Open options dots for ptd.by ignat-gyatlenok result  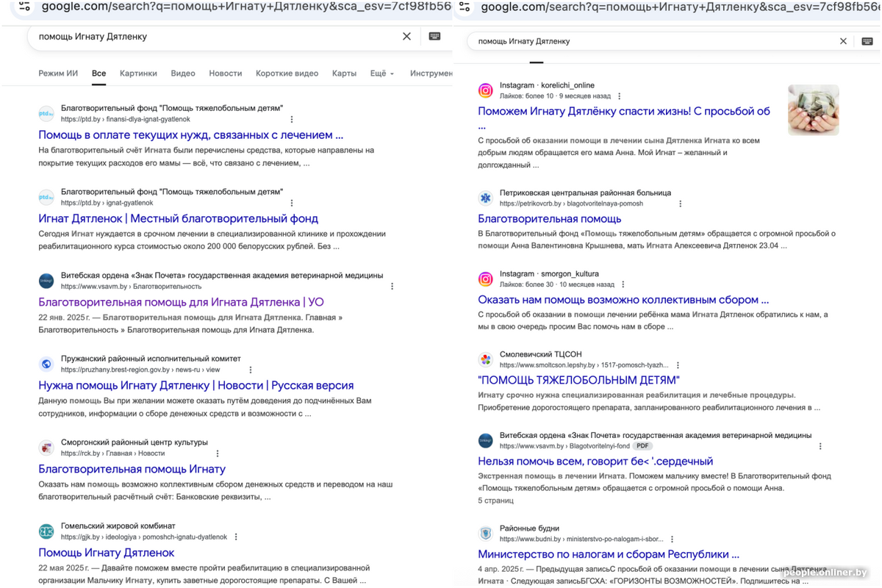click(292, 203)
